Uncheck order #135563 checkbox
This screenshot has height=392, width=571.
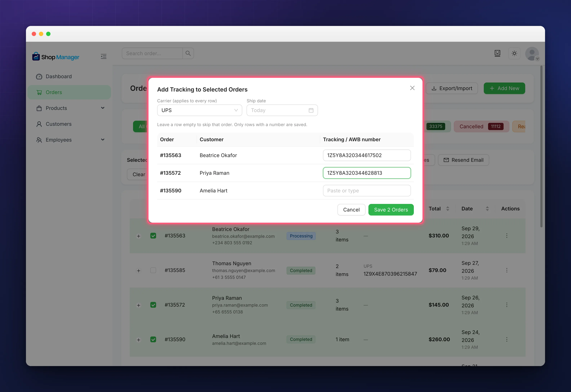153,236
